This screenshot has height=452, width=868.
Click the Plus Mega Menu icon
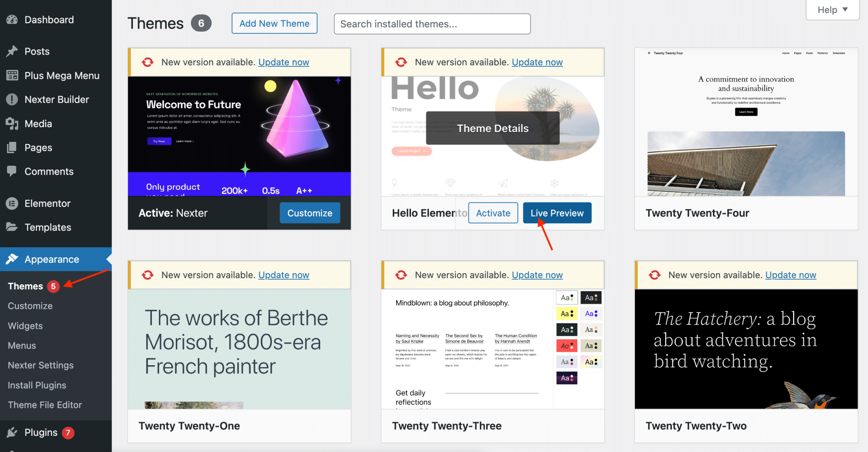pyautogui.click(x=12, y=75)
